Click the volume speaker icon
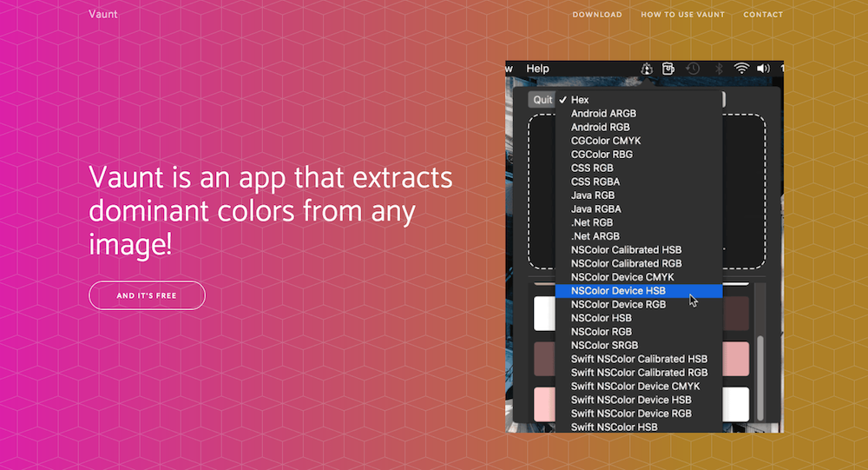868x470 pixels. coord(763,69)
